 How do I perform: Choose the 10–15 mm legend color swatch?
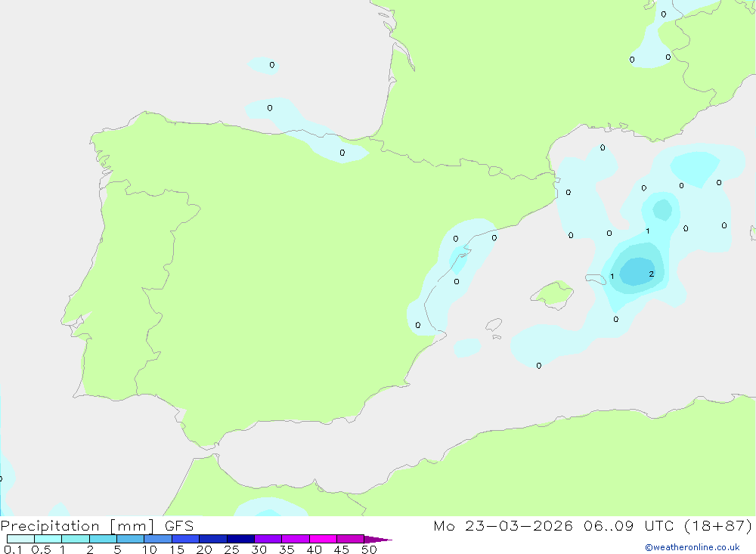pos(158,539)
